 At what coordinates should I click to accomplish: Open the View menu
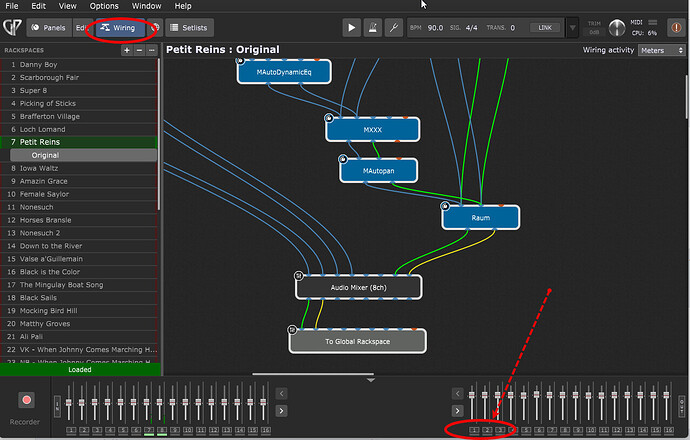click(67, 6)
